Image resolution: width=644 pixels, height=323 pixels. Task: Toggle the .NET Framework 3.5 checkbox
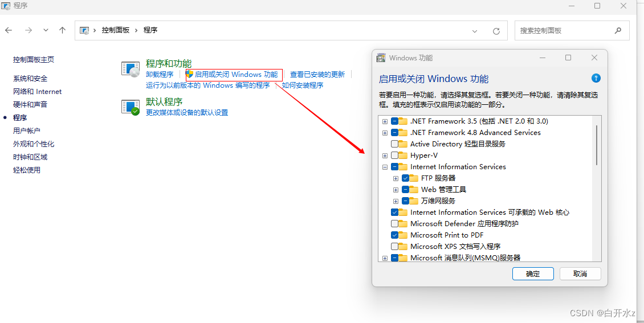pyautogui.click(x=394, y=121)
